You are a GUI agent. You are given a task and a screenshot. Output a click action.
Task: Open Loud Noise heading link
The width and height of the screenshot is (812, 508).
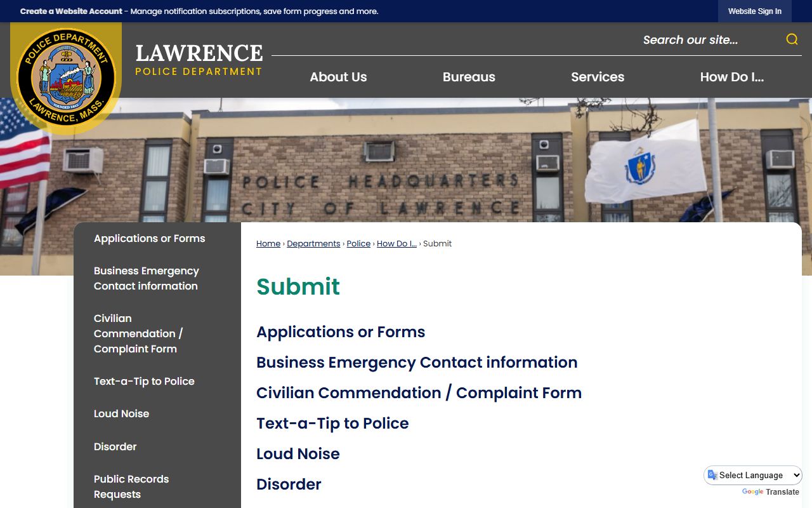pyautogui.click(x=298, y=454)
